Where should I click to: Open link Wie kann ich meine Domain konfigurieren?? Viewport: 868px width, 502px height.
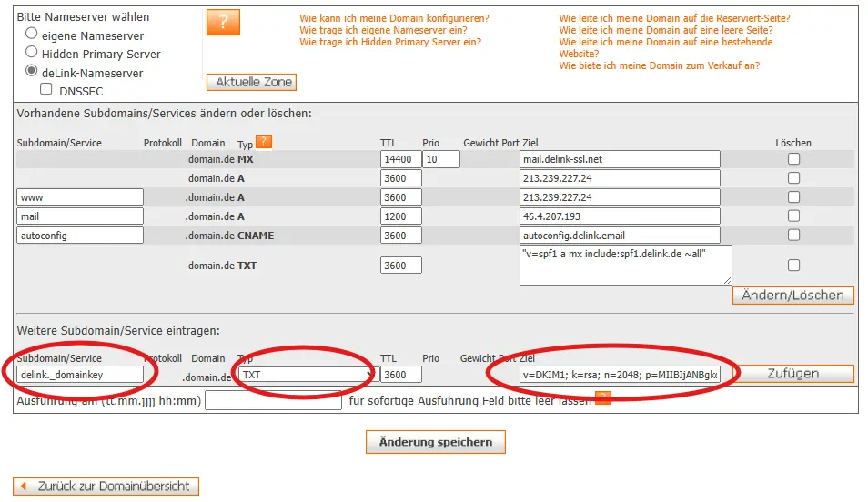point(394,18)
